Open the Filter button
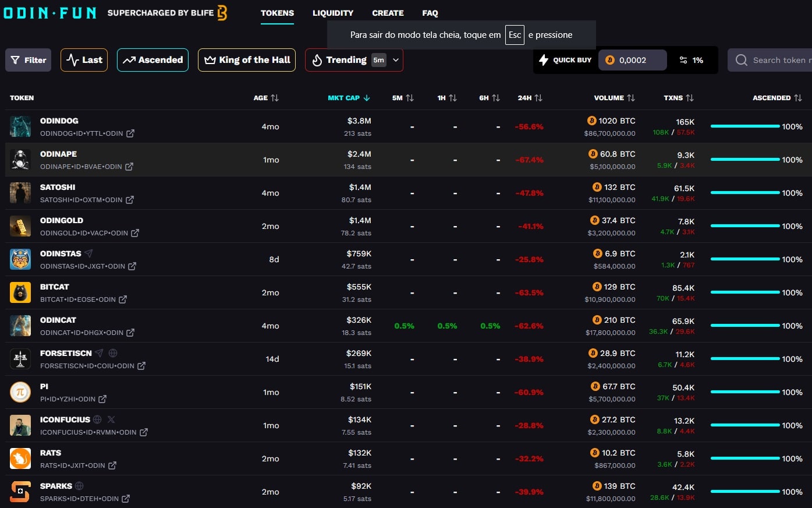 point(28,60)
